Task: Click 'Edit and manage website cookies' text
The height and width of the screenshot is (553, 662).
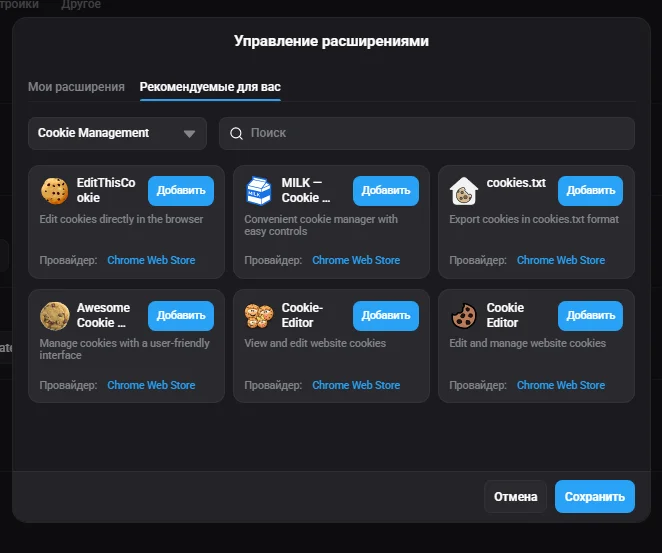Action: coord(527,343)
